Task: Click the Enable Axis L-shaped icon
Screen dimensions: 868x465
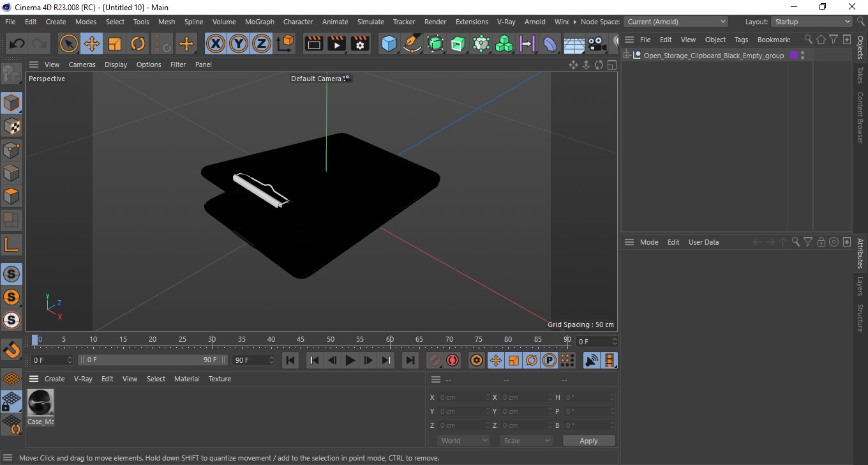Action: pyautogui.click(x=11, y=244)
